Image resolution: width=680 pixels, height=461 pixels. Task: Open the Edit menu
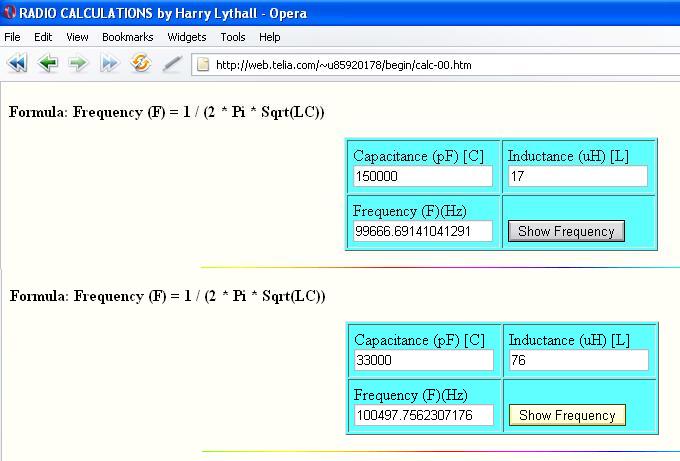(43, 37)
